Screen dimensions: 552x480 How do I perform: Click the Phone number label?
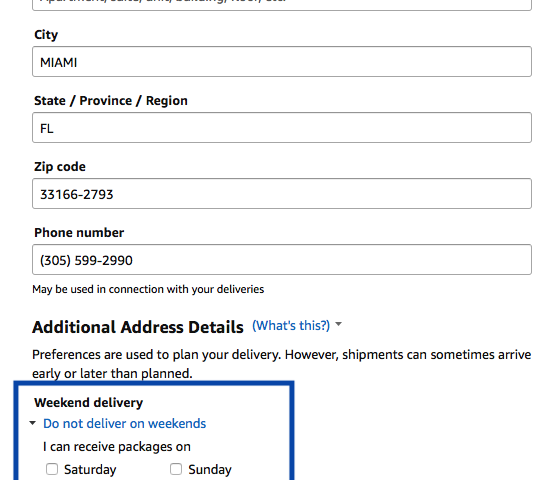click(79, 232)
